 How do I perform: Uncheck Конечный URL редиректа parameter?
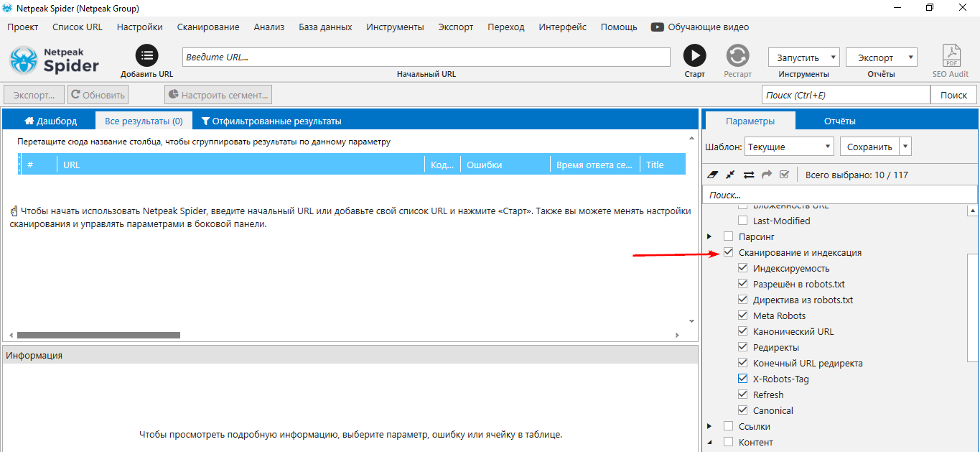click(743, 363)
